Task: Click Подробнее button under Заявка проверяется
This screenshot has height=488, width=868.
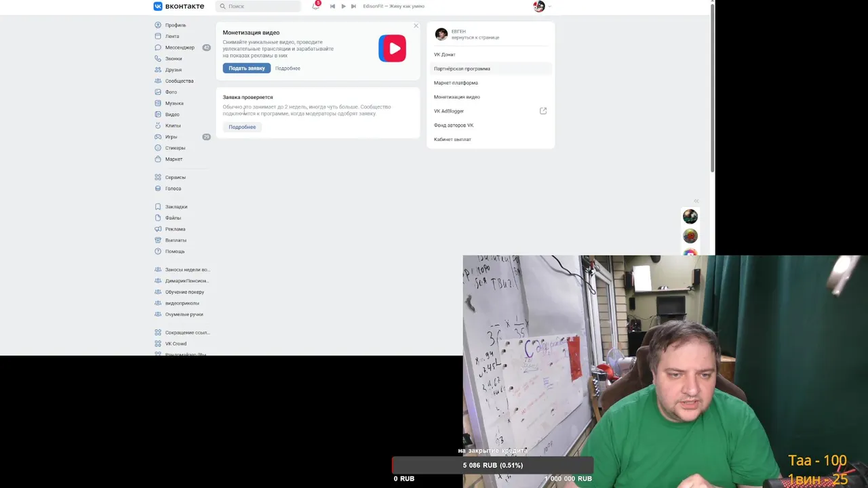Action: pos(242,127)
